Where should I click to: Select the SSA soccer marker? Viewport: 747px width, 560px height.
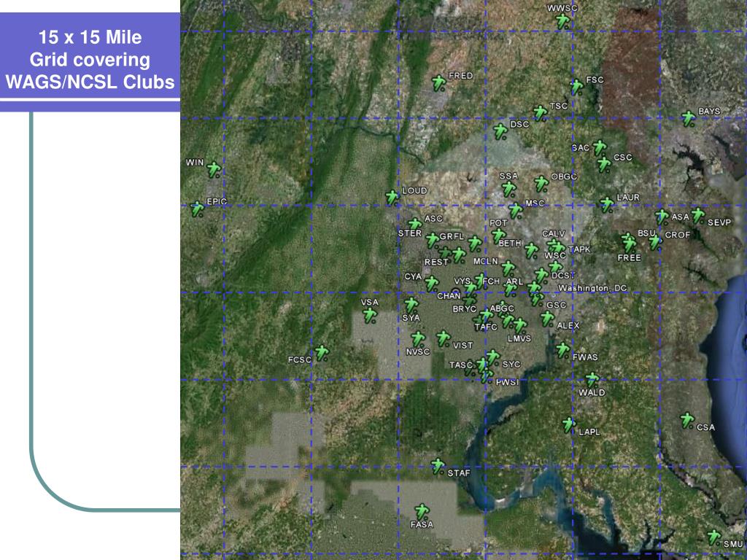[508, 189]
